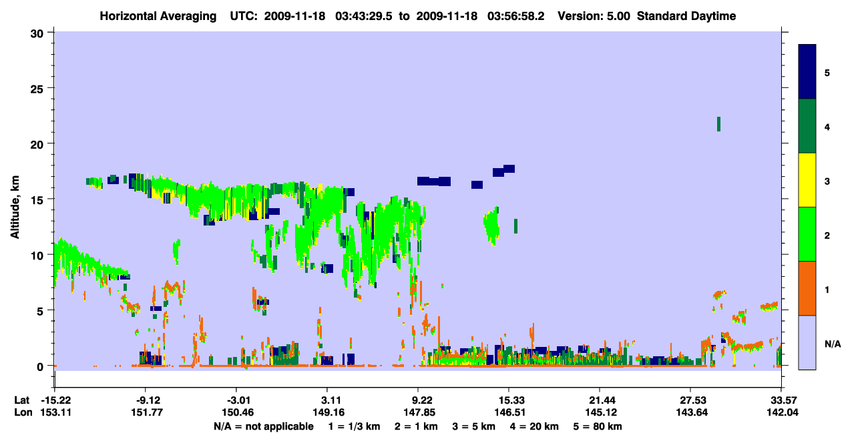Click the longitude value 143.64
The height and width of the screenshot is (445, 868).
(x=691, y=412)
